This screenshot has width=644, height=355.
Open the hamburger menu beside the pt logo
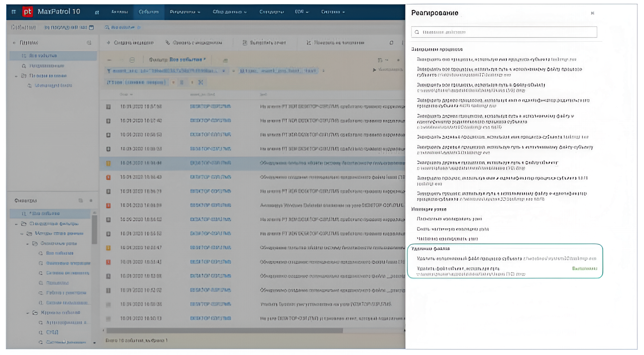(x=14, y=12)
